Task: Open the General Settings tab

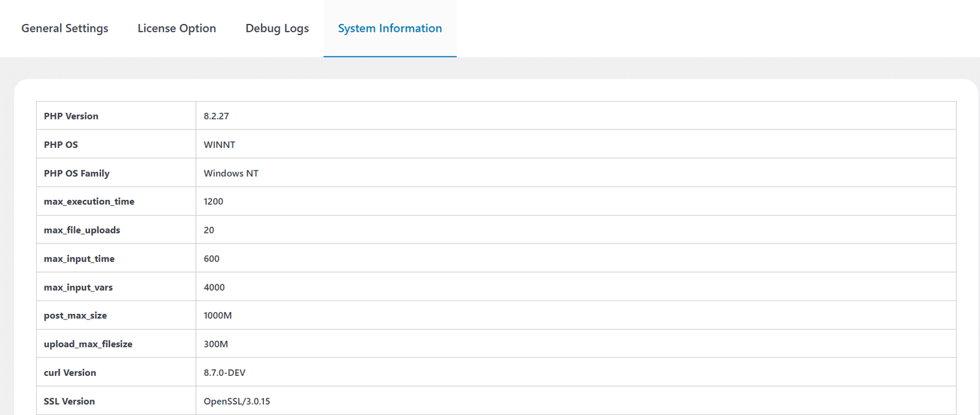Action: pyautogui.click(x=64, y=28)
